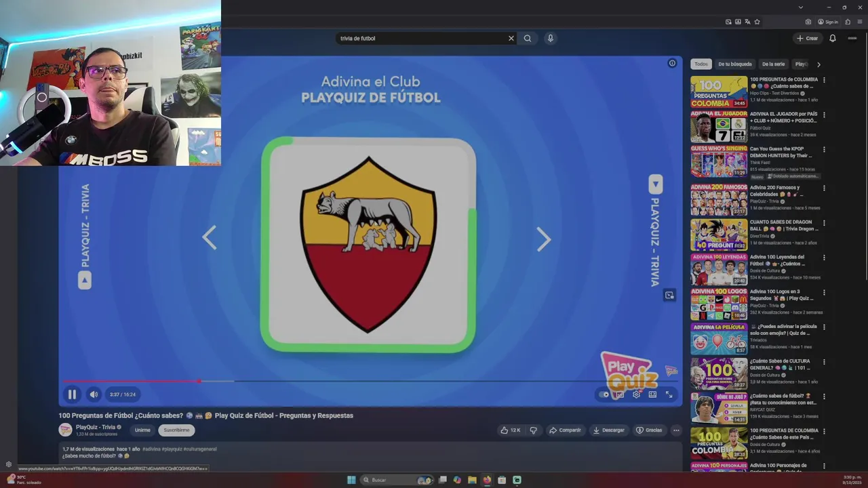868x488 pixels.
Task: Select the 'De tu búsqueda' filter chip
Action: pyautogui.click(x=735, y=64)
